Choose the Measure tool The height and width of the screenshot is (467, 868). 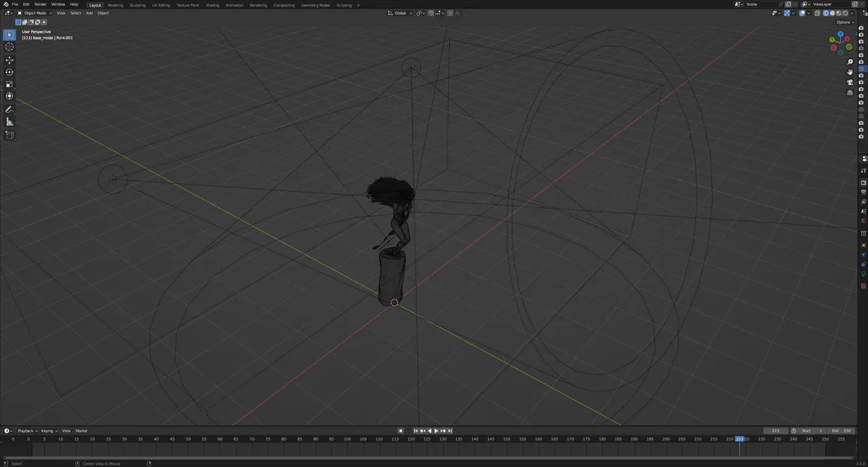[x=9, y=122]
